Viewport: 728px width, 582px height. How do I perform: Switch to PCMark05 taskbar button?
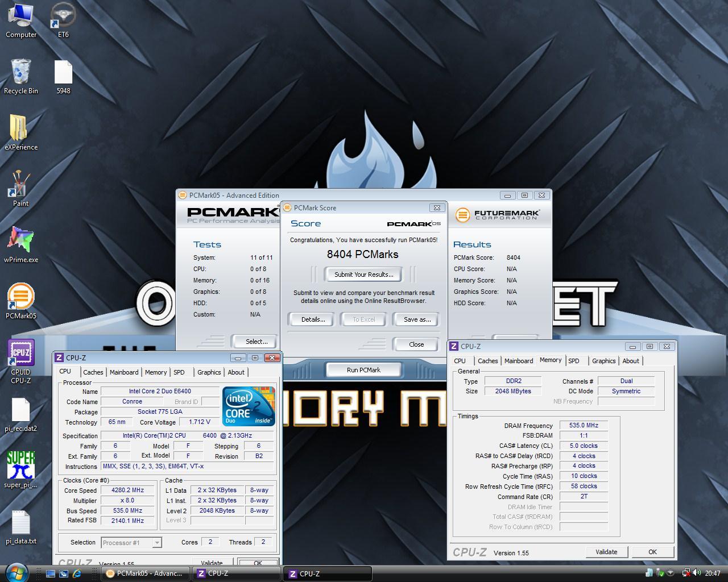tap(146, 573)
